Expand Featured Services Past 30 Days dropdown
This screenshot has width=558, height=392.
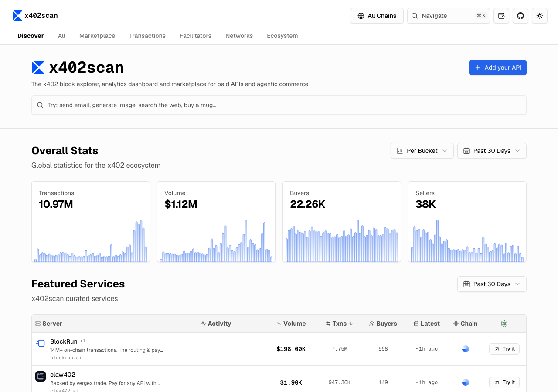coord(492,284)
